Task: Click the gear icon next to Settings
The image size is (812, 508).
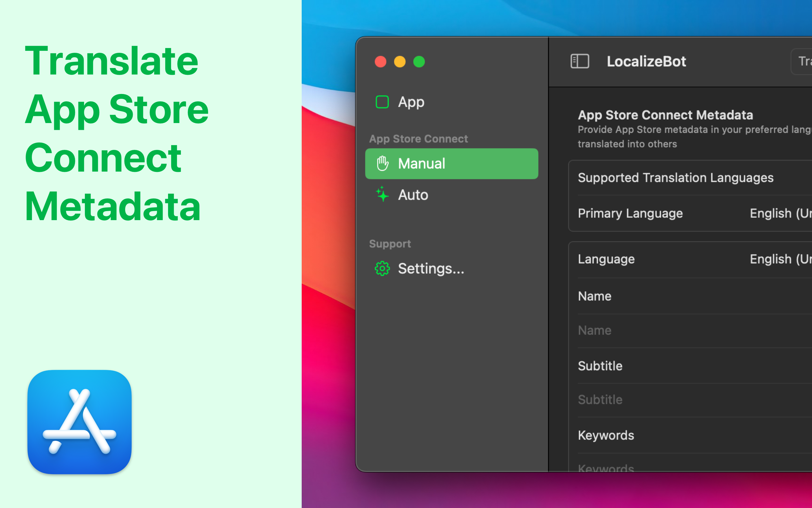Action: (x=382, y=268)
